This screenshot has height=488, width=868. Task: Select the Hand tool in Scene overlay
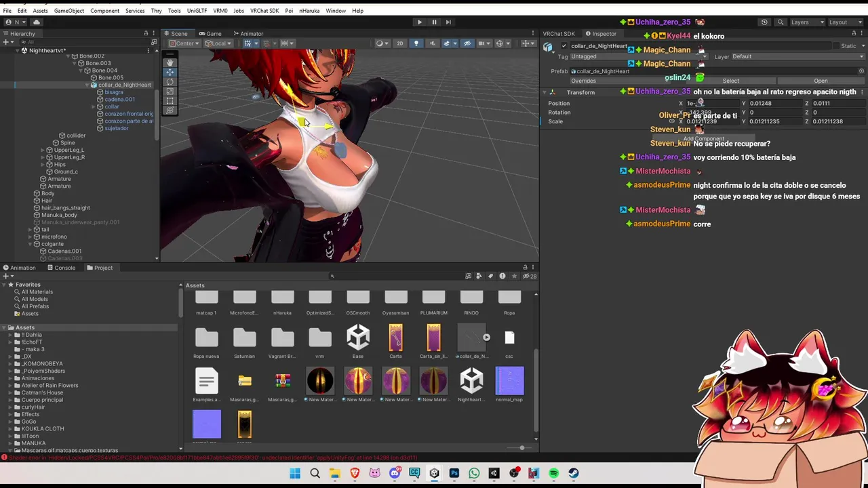click(x=170, y=62)
